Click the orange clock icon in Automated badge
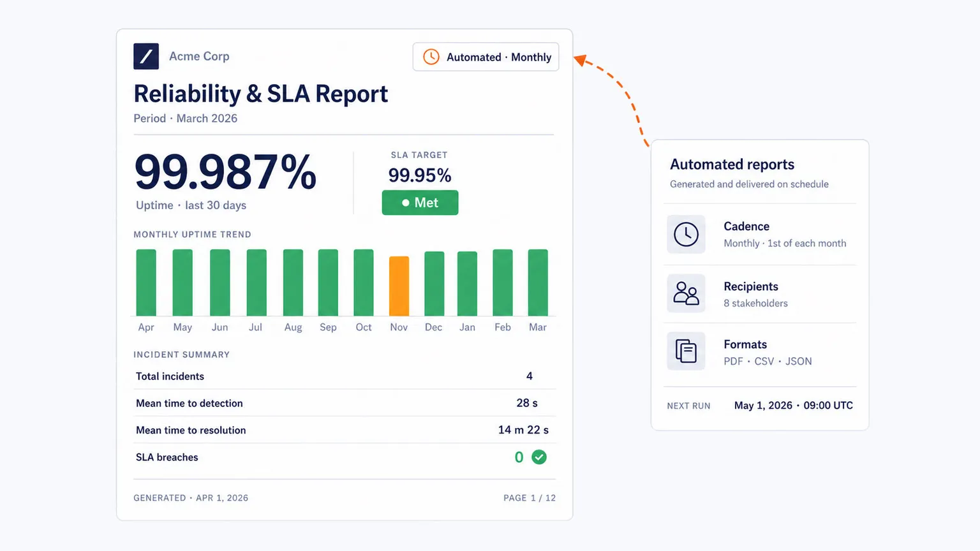The image size is (980, 551). (x=431, y=57)
